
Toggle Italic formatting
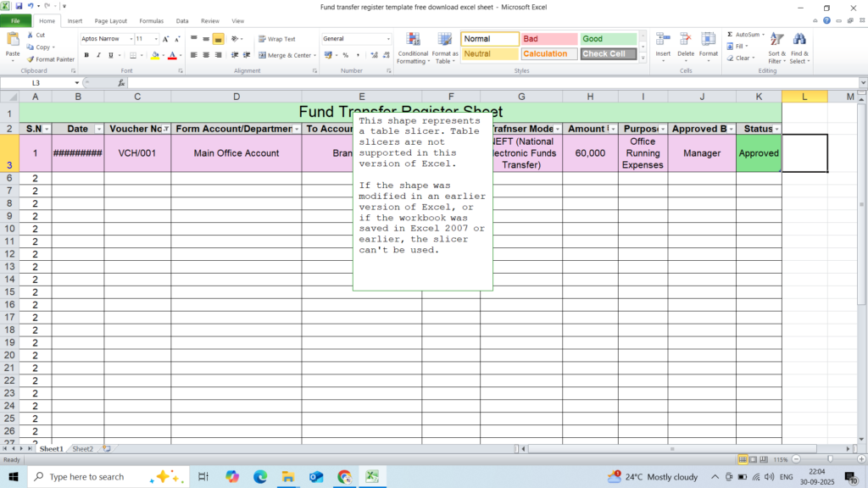coord(98,55)
